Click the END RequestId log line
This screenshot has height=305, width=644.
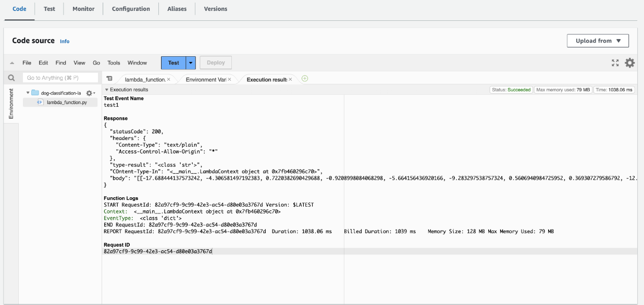pos(180,225)
